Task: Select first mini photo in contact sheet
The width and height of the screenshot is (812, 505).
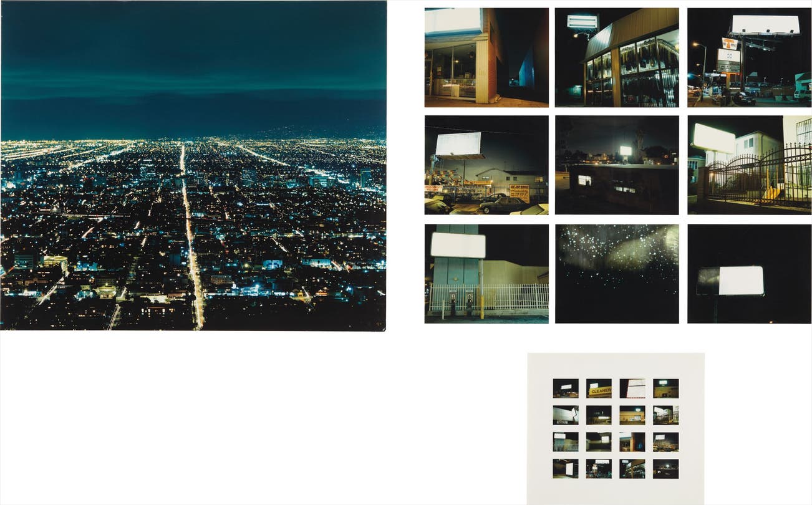Action: click(565, 388)
